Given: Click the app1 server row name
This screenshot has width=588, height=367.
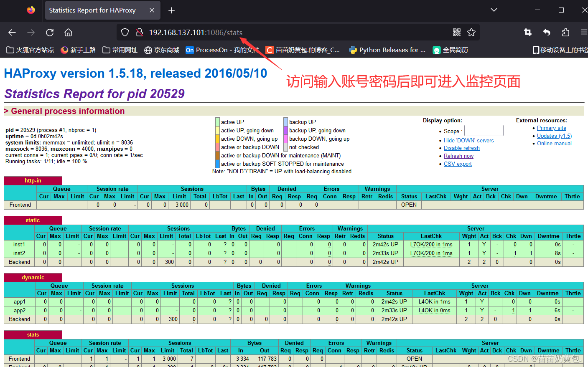Looking at the screenshot, I should point(20,302).
